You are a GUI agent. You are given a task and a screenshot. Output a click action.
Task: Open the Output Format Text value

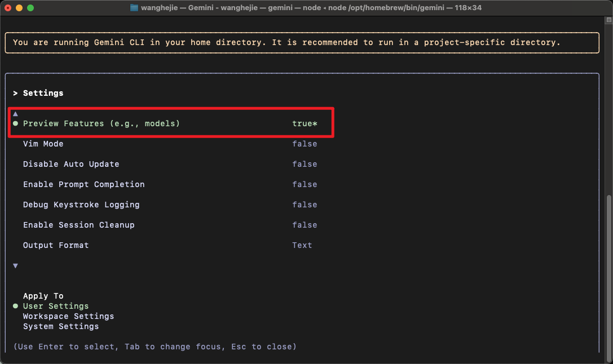coord(302,245)
